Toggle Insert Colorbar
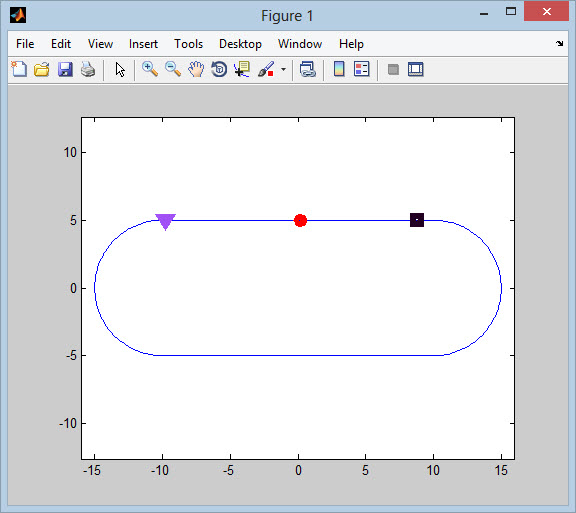Viewport: 576px width, 513px height. point(339,69)
